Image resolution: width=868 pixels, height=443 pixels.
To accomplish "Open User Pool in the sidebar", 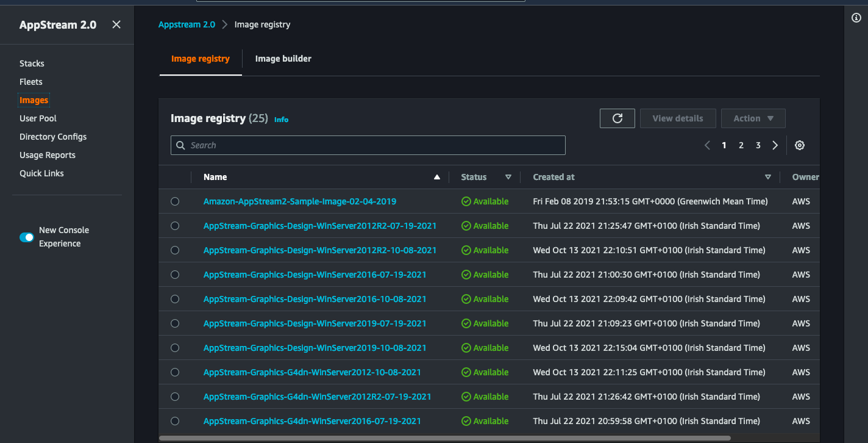I will [x=38, y=118].
